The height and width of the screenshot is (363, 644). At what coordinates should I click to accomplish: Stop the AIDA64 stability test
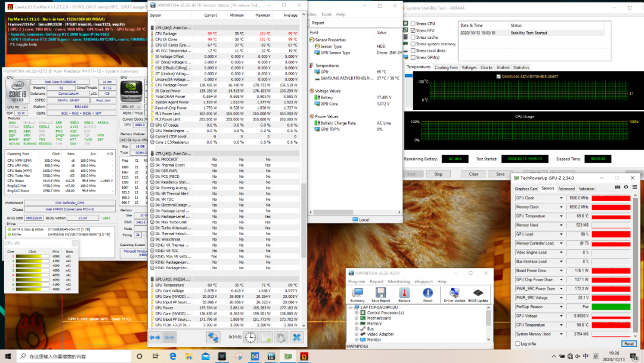point(438,174)
